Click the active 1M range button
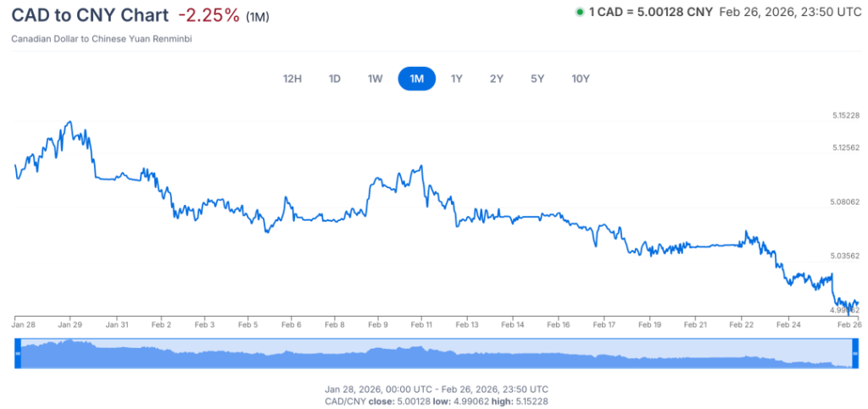This screenshot has width=868, height=409. pyautogui.click(x=417, y=79)
